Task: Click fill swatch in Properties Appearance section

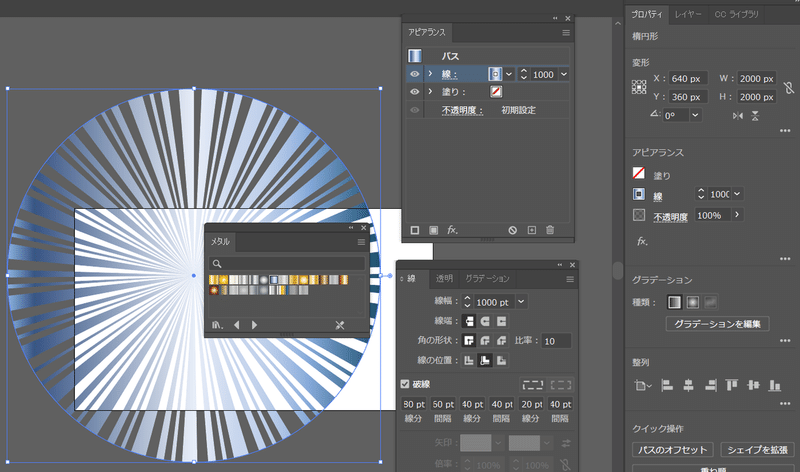Action: [x=639, y=173]
